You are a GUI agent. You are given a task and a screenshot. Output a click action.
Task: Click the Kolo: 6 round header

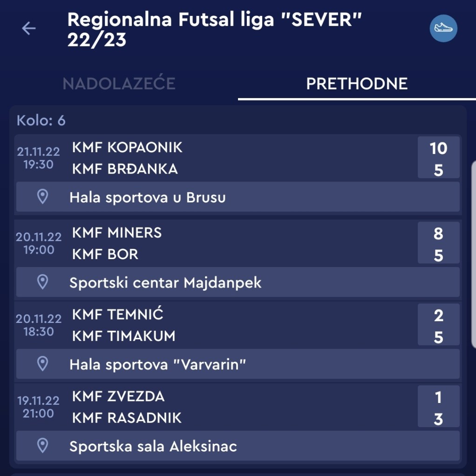tap(41, 121)
